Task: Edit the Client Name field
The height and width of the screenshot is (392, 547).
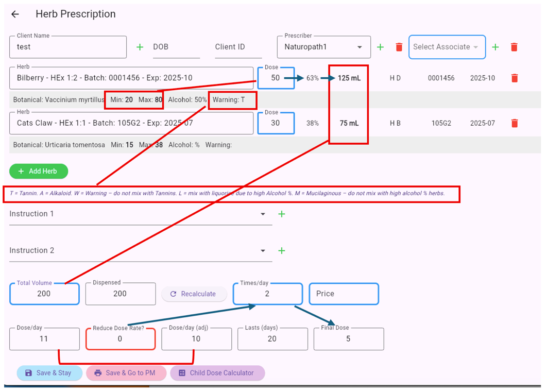Action: point(68,47)
